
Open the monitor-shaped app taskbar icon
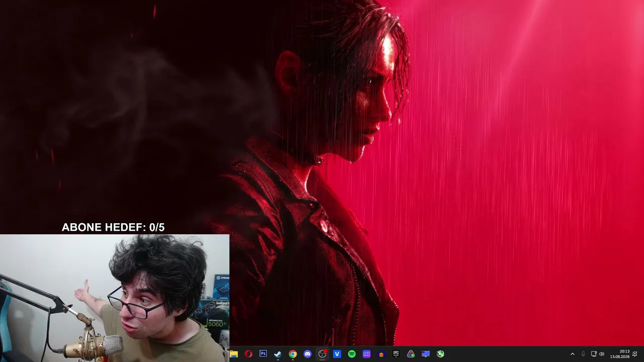426,354
